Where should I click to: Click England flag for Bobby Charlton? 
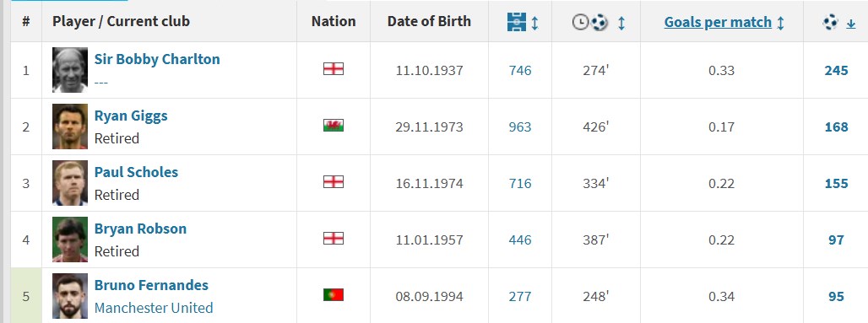(x=334, y=68)
